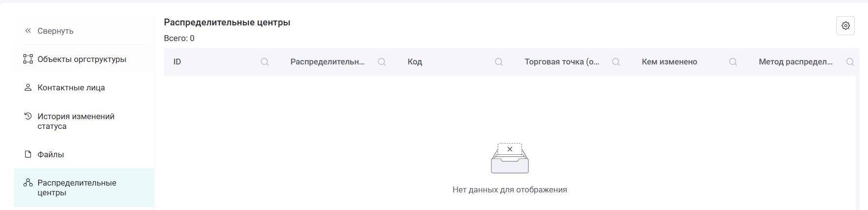The image size is (868, 210).
Task: Sort by ID column header
Action: 177,62
